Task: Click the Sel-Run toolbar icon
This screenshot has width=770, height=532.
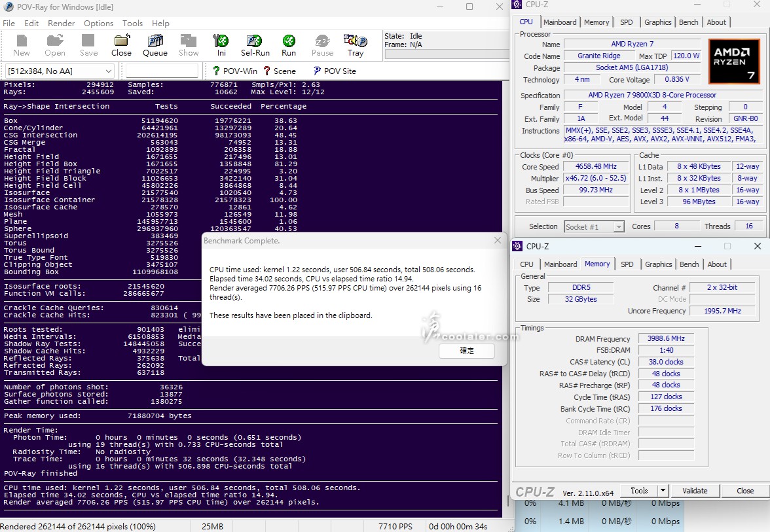Action: (x=255, y=46)
